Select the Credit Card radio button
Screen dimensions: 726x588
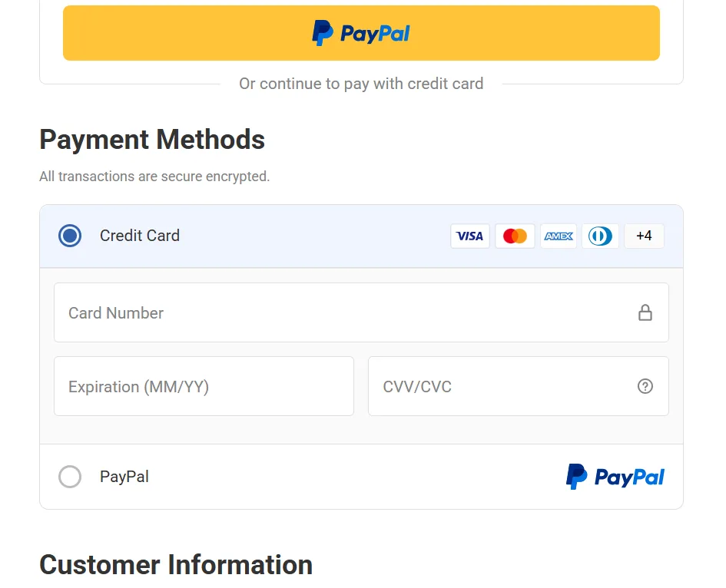(70, 236)
